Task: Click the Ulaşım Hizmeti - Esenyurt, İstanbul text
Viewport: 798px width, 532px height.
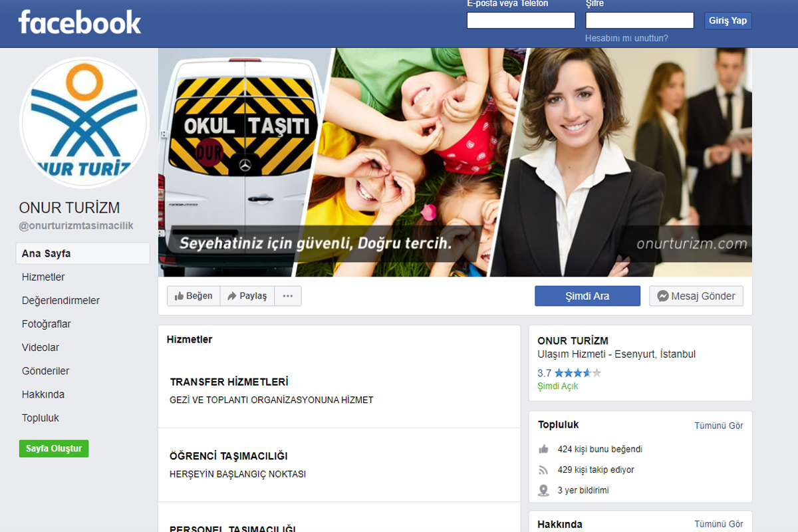Action: [616, 354]
